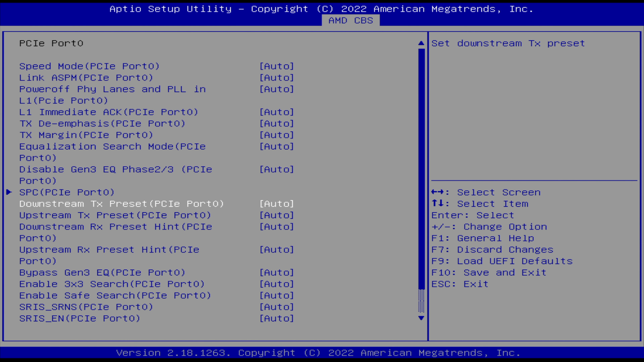Select the Bypass Gen3 EQ(PCIe Port0) label
This screenshot has height=362, width=644.
point(102,273)
